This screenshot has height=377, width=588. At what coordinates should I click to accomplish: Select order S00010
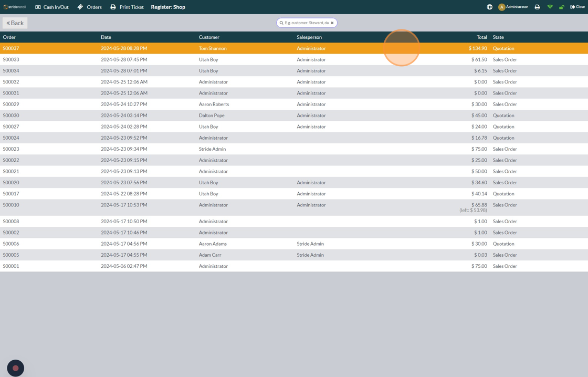(294, 207)
